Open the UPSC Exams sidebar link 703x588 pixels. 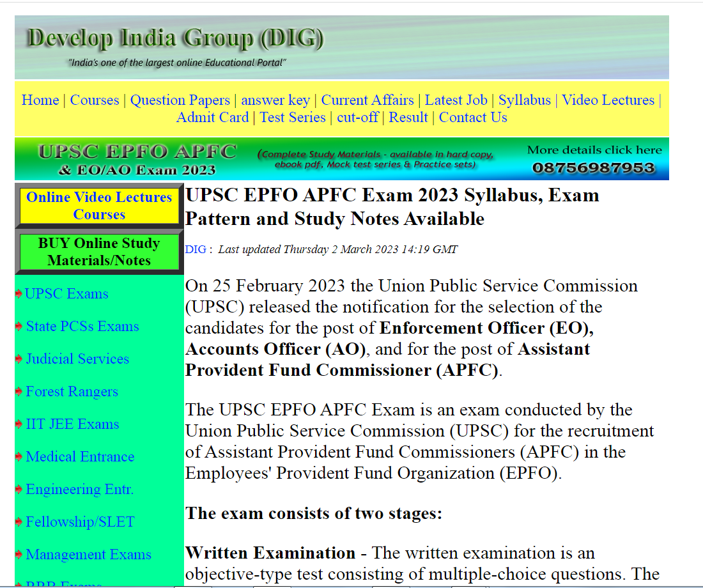pos(67,294)
